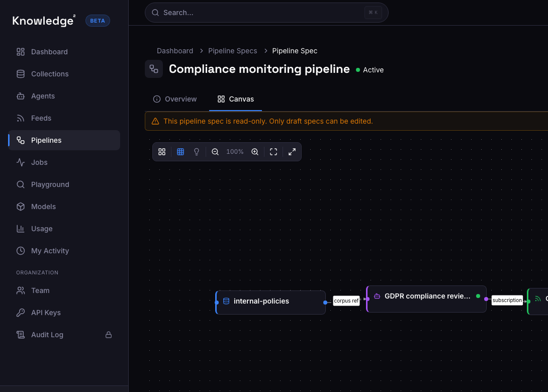The width and height of the screenshot is (548, 392).
Task: Toggle the hints lightbulb in the canvas toolbar
Action: click(x=196, y=151)
